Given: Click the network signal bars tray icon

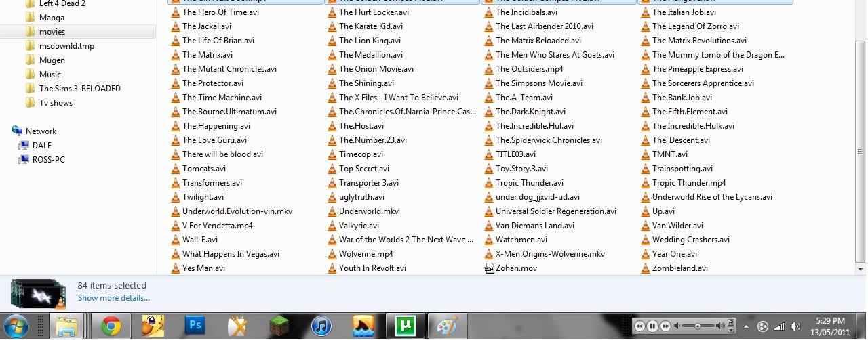Looking at the screenshot, I should pos(779,326).
